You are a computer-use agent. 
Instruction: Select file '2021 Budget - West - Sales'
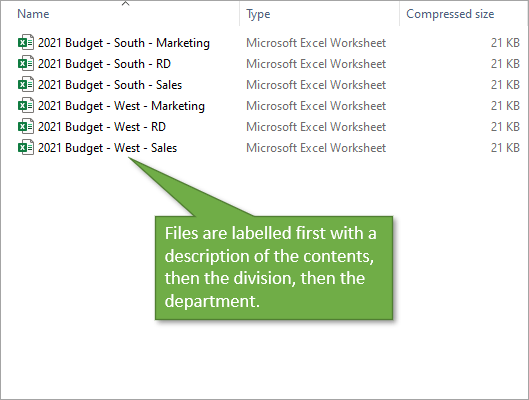pyautogui.click(x=107, y=148)
